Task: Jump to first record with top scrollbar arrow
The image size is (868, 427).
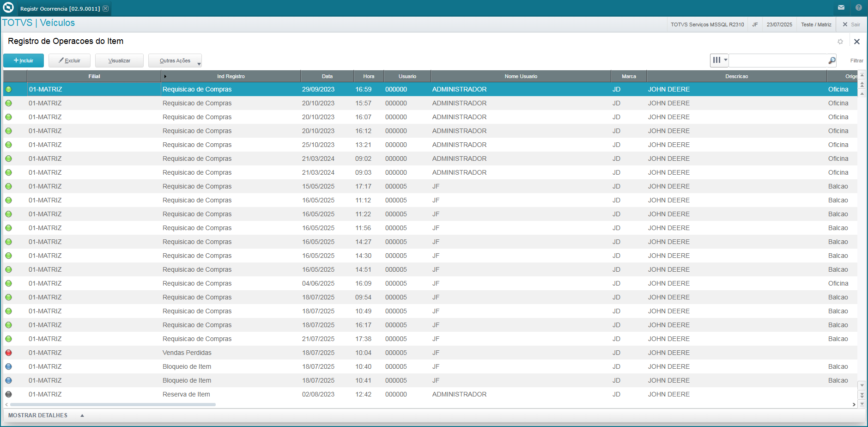Action: pyautogui.click(x=862, y=75)
